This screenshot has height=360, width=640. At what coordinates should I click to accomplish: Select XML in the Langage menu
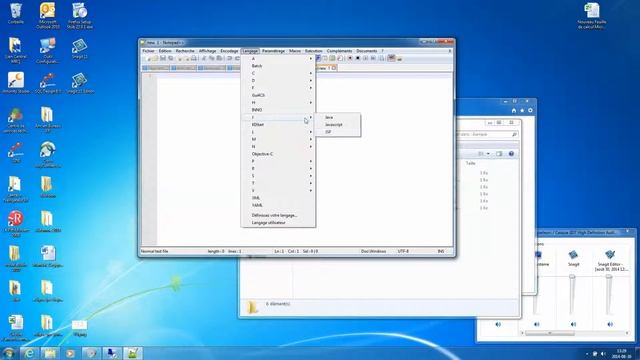(278, 198)
